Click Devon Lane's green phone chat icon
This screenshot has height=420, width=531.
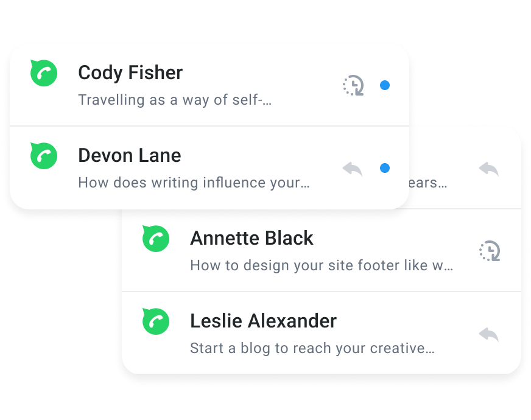[x=44, y=156]
